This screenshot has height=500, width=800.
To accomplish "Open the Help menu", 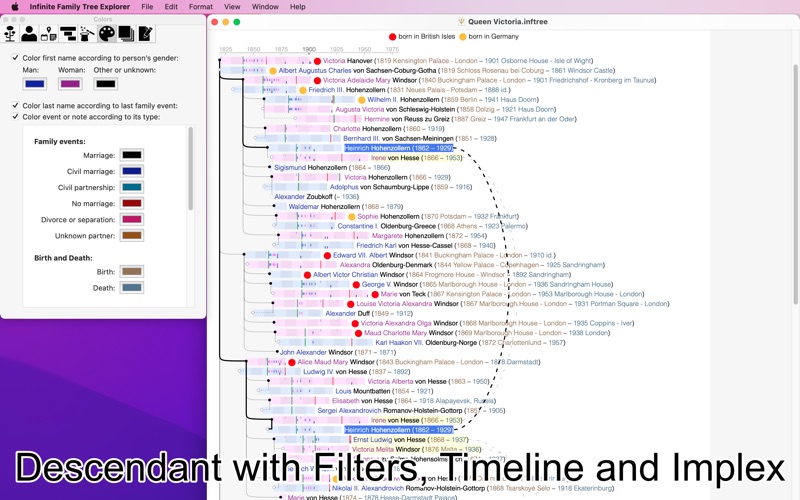I will (297, 7).
